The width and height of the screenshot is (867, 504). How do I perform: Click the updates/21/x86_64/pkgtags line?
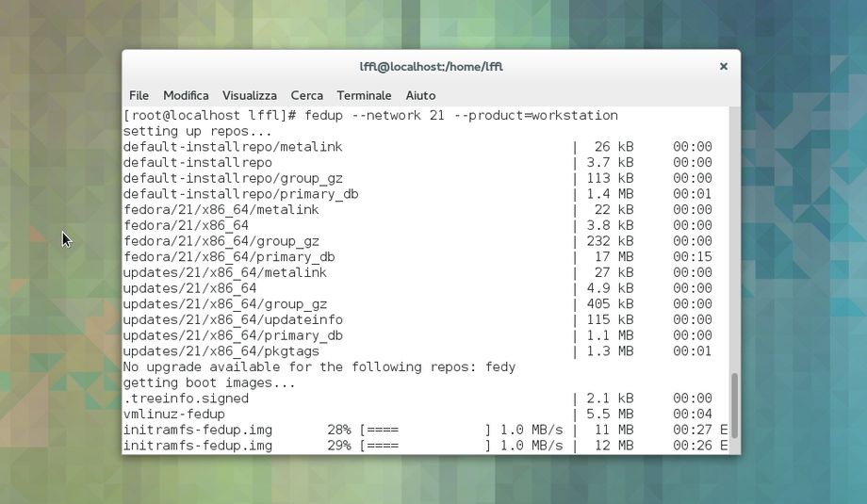pyautogui.click(x=221, y=351)
